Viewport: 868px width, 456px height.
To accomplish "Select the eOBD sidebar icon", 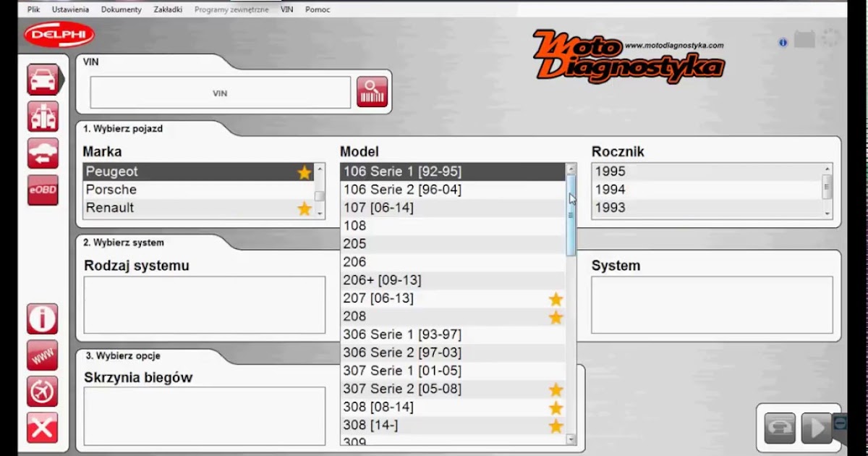I will coord(43,190).
